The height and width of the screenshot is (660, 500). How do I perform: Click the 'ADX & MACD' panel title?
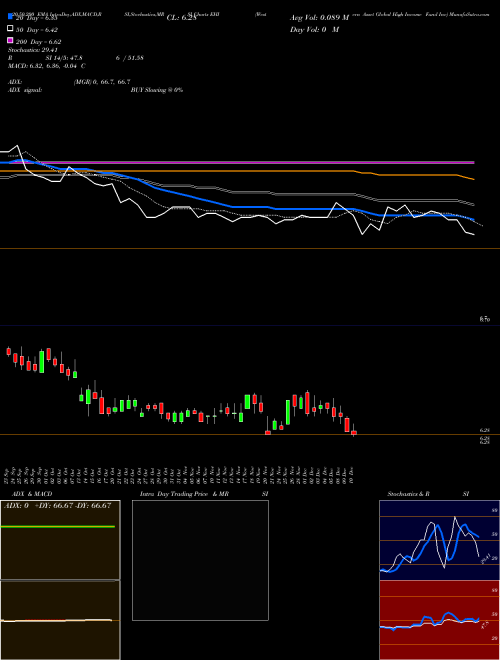point(32,494)
